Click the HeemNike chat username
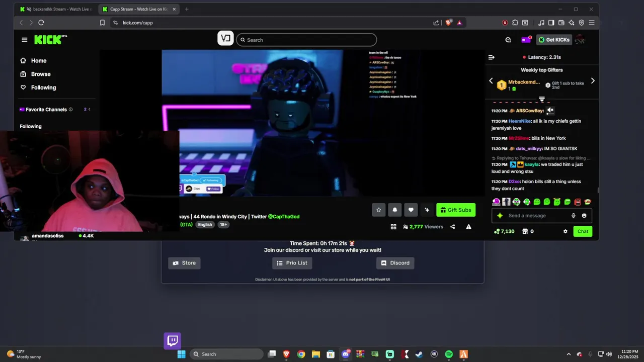Viewport: 644px width, 362px height. click(x=520, y=121)
